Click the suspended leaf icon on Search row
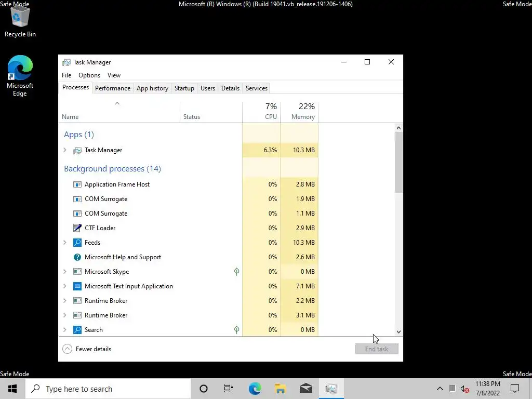The height and width of the screenshot is (399, 532). tap(236, 330)
